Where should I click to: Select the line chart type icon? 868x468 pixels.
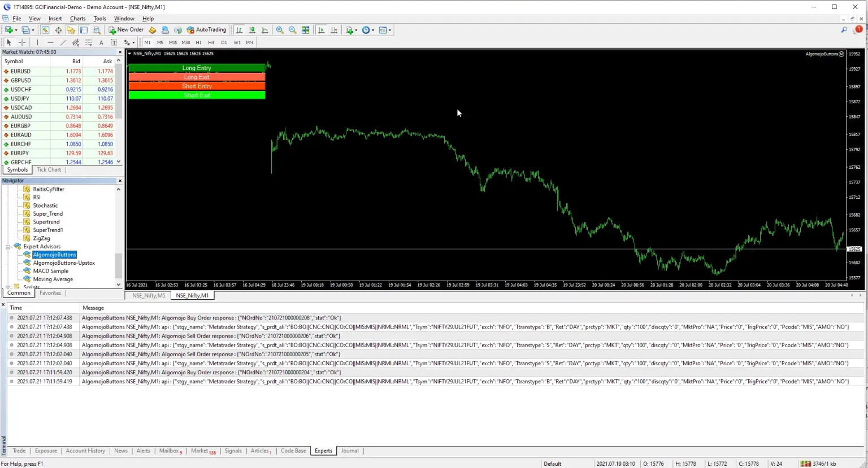[265, 30]
